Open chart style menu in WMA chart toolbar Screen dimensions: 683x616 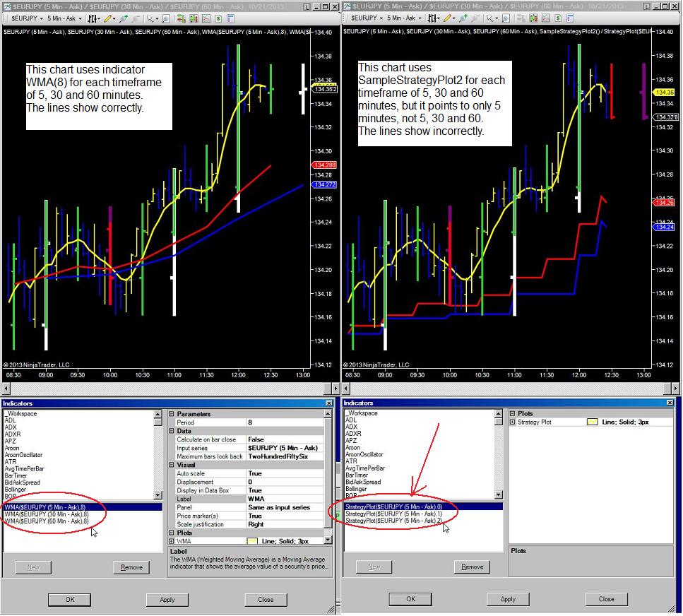[94, 19]
